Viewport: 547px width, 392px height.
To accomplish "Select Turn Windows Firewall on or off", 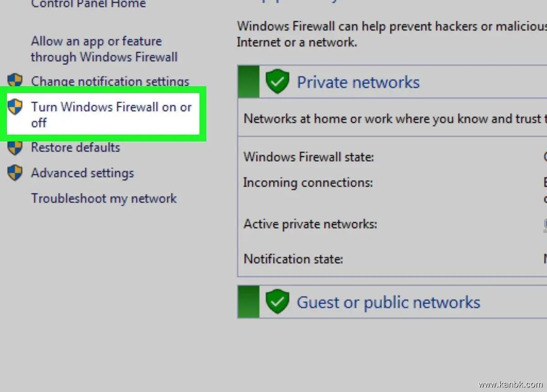I will click(x=111, y=114).
